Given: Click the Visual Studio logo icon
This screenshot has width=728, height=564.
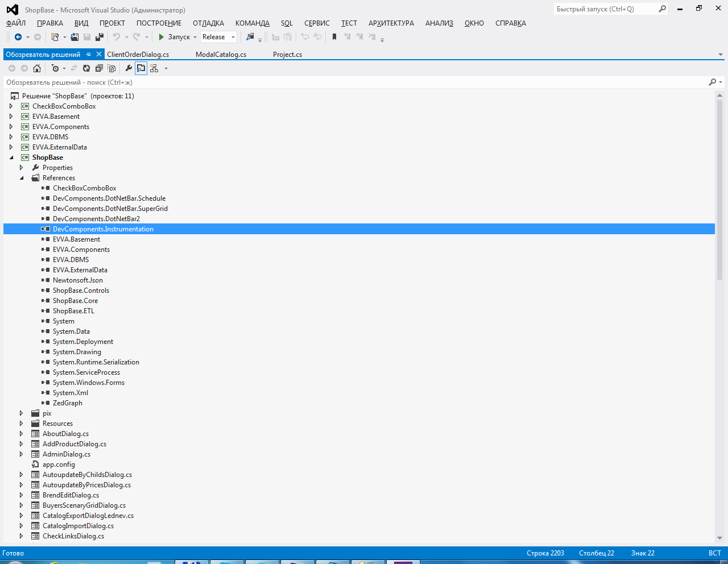Looking at the screenshot, I should pyautogui.click(x=12, y=10).
